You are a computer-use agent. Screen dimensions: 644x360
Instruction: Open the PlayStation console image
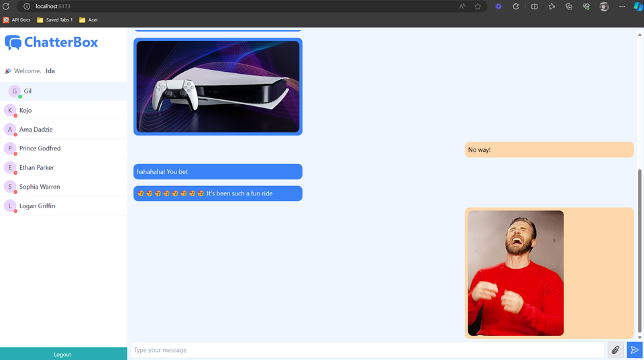point(217,87)
